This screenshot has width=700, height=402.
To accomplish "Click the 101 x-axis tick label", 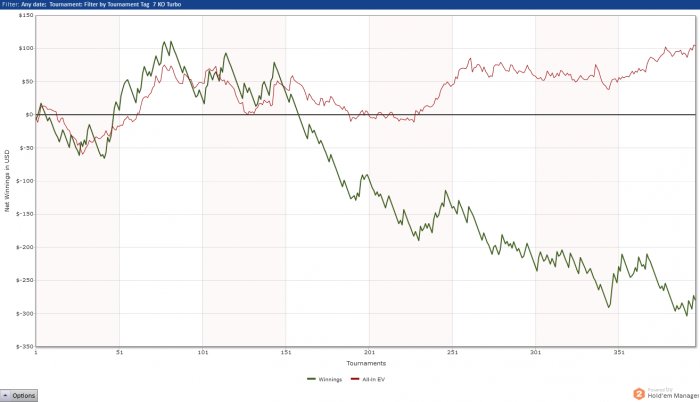I will 203,352.
